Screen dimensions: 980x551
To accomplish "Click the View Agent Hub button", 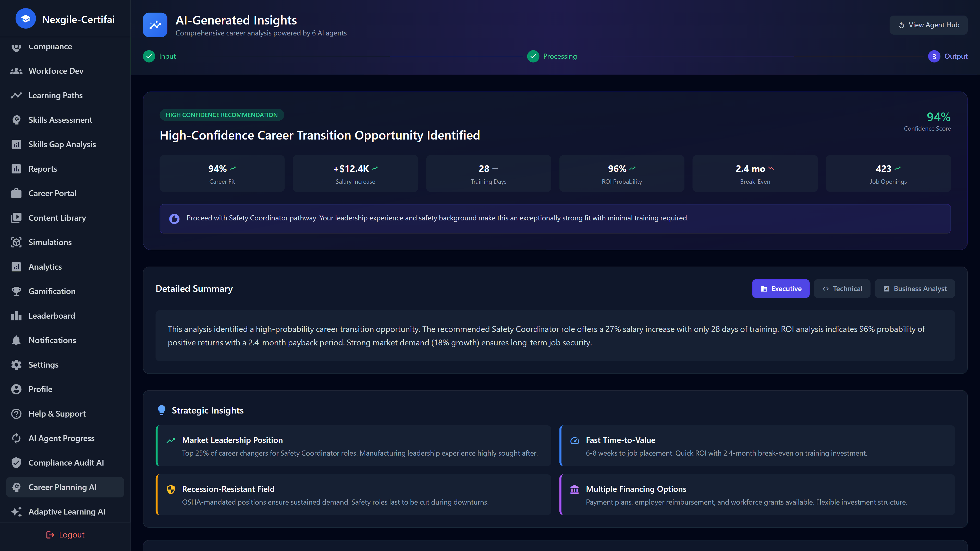I will pos(928,25).
